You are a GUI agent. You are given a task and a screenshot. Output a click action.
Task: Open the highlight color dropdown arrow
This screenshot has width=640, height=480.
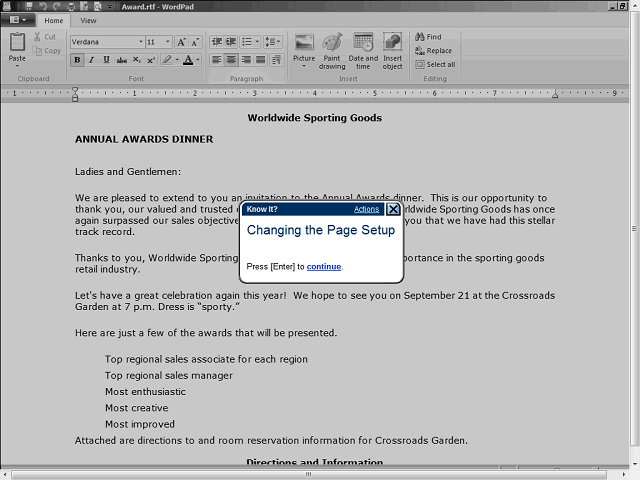[177, 60]
